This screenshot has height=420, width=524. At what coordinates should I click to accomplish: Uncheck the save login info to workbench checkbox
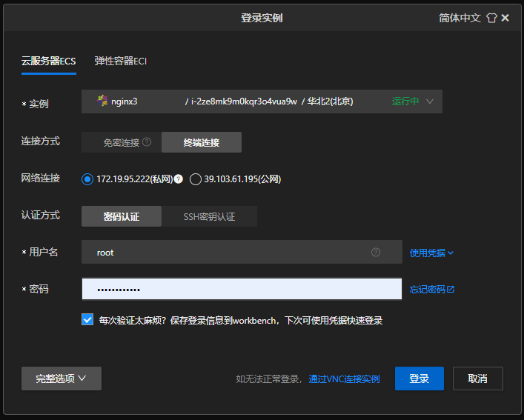[x=87, y=319]
